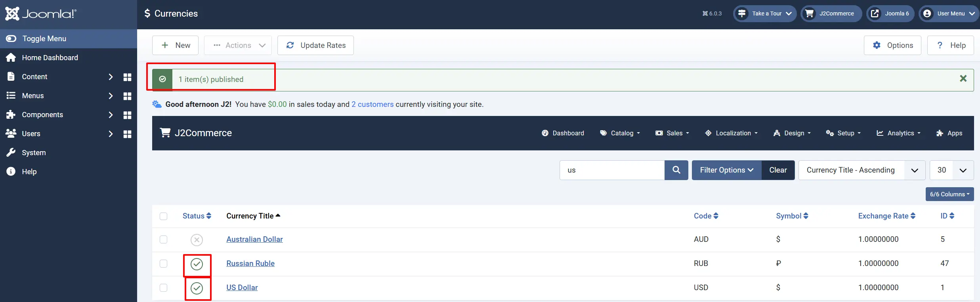Expand the Content submenu arrow
This screenshot has width=980, height=302.
coord(111,77)
